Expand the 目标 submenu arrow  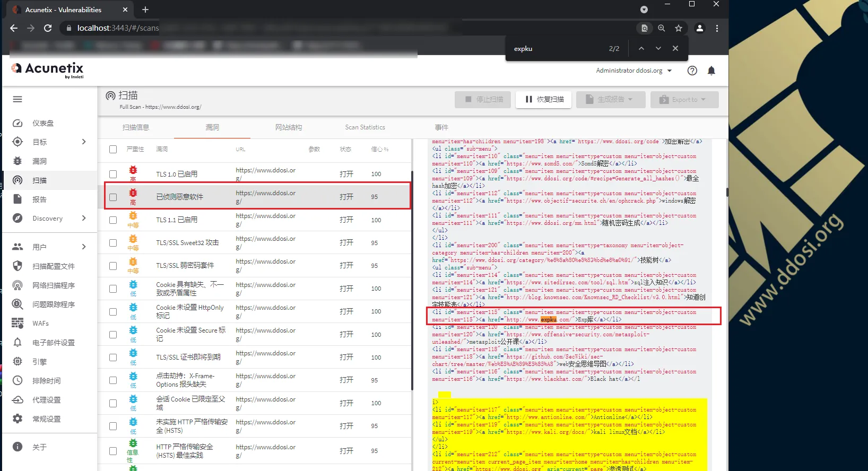tap(84, 142)
